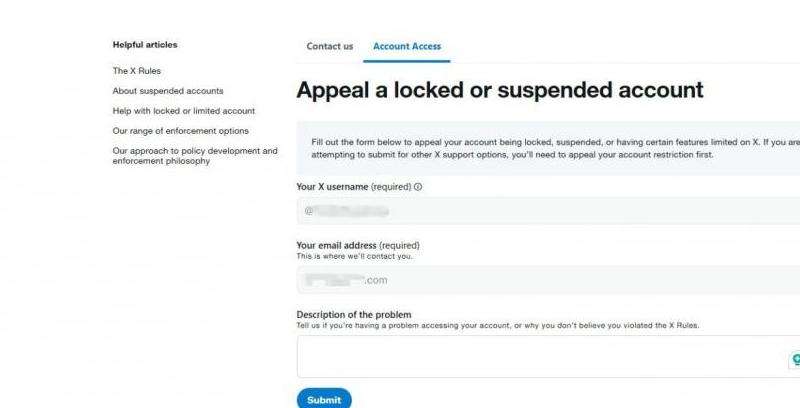Viewport: 800px width, 408px height.
Task: Click the Your X username label text
Action: (x=332, y=187)
